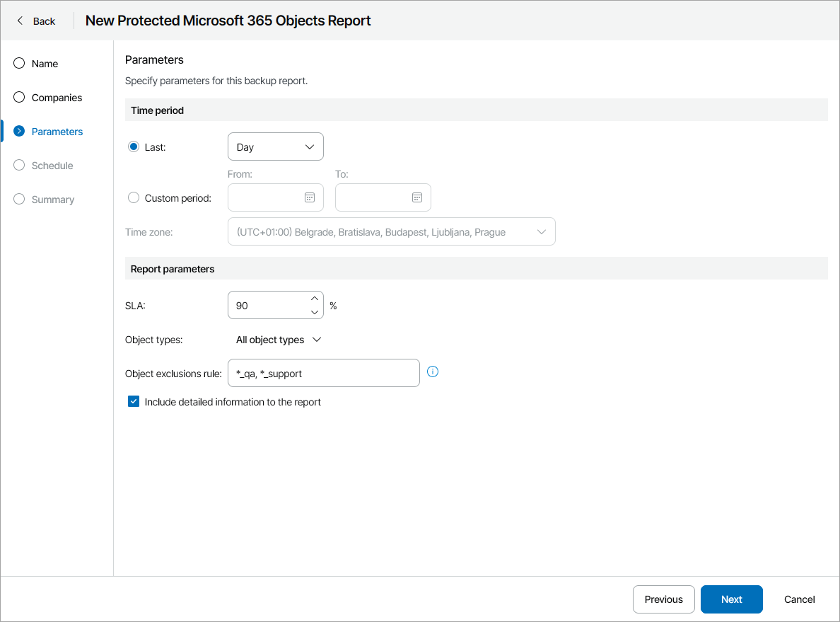Select the Custom period radio button
Screen dimensions: 840x622
coord(134,198)
